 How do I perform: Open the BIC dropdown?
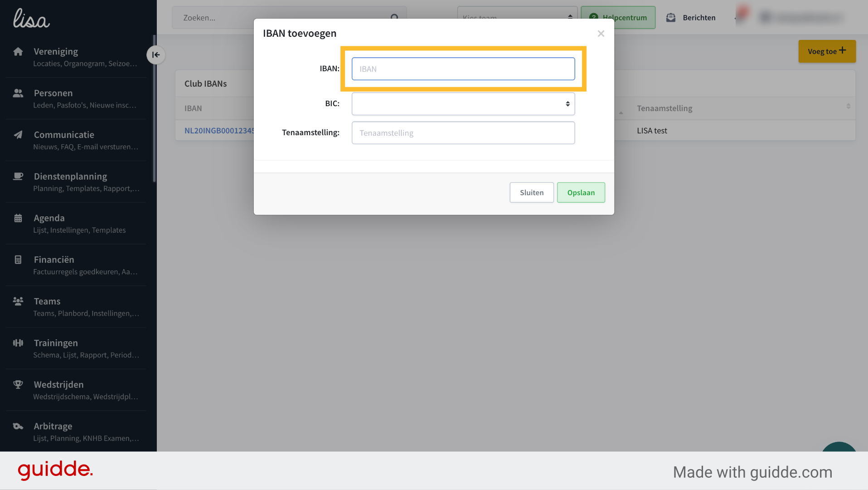pos(463,104)
